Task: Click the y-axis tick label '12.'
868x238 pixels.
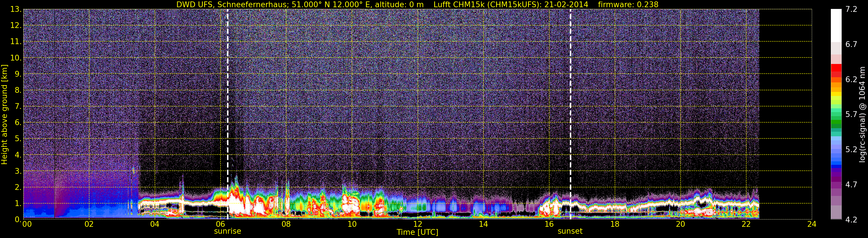Action: [16, 26]
